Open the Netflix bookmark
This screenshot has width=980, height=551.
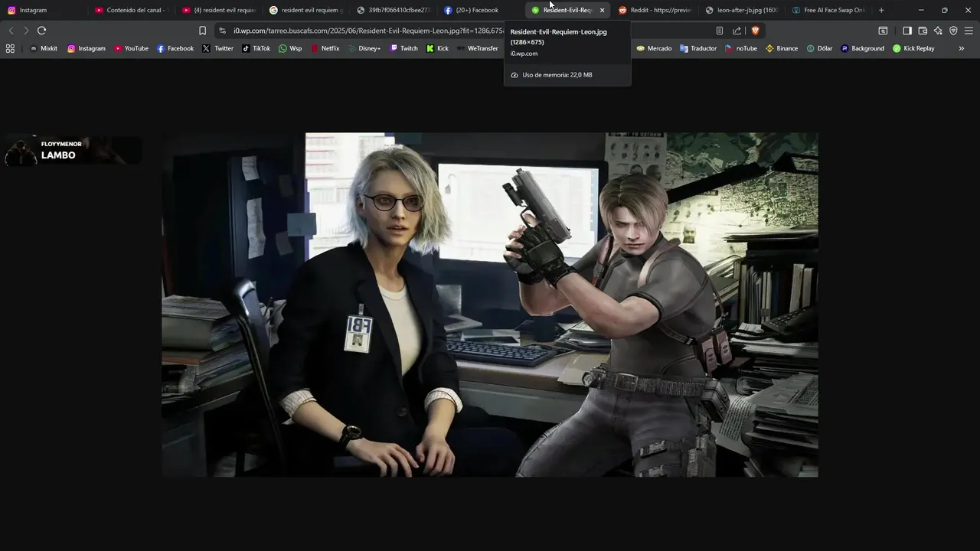325,48
